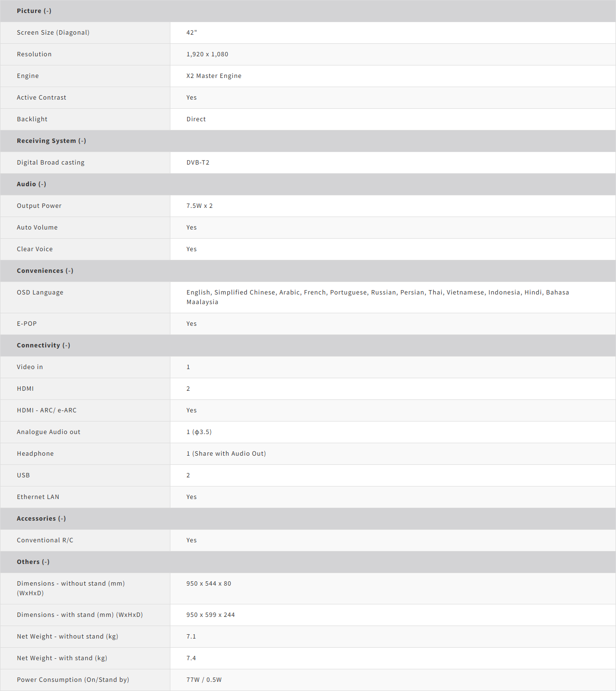Click the 1,920 x 1,080 resolution value
The height and width of the screenshot is (691, 616).
point(207,54)
